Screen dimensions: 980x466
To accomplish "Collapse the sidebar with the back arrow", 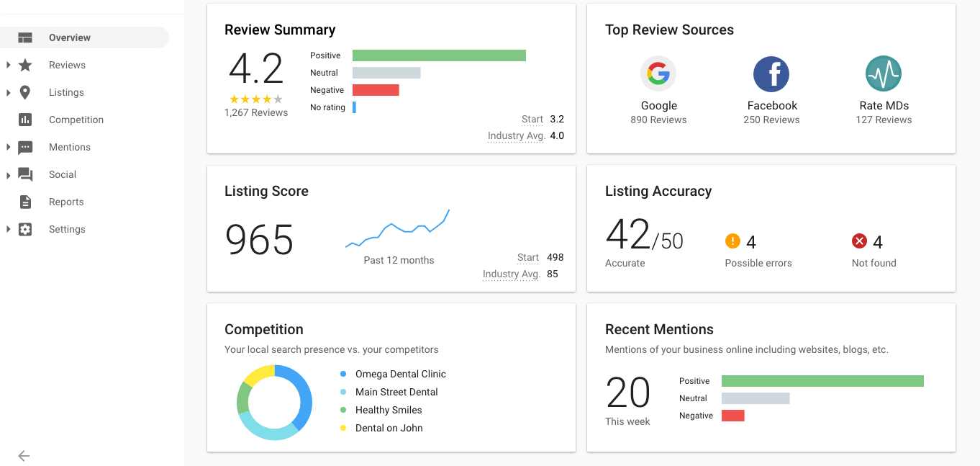I will coord(24,455).
